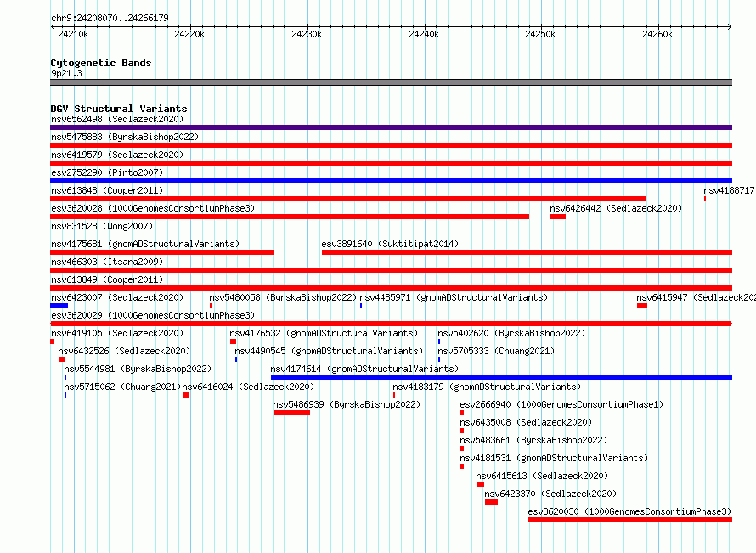
Task: Select the dark purple nsv6562498 variant bar
Action: (391, 127)
